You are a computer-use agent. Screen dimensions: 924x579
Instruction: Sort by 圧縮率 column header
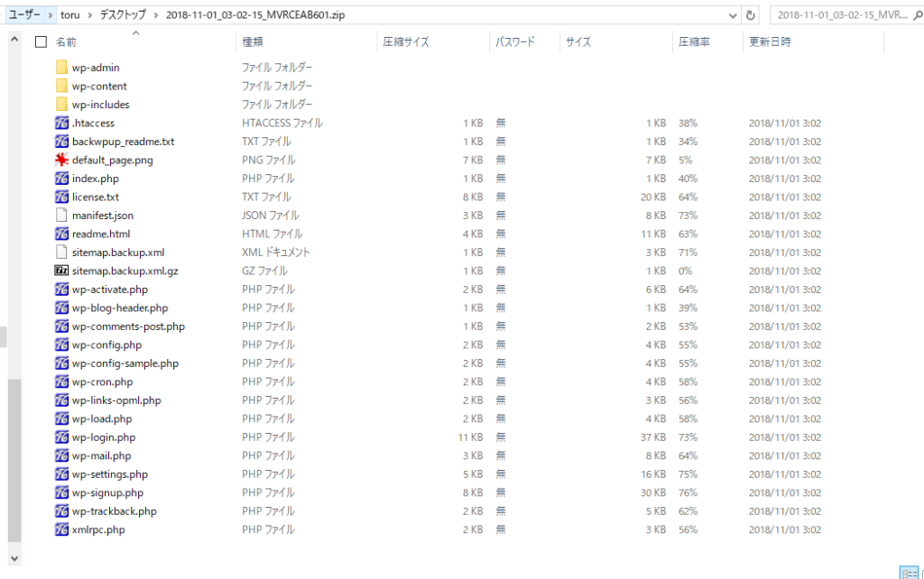694,41
